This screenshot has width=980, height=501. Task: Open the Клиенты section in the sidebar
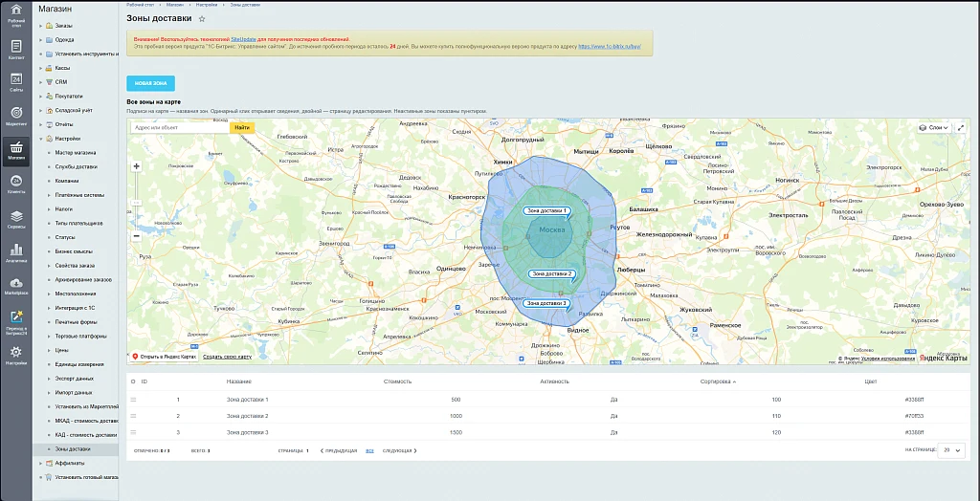[16, 185]
